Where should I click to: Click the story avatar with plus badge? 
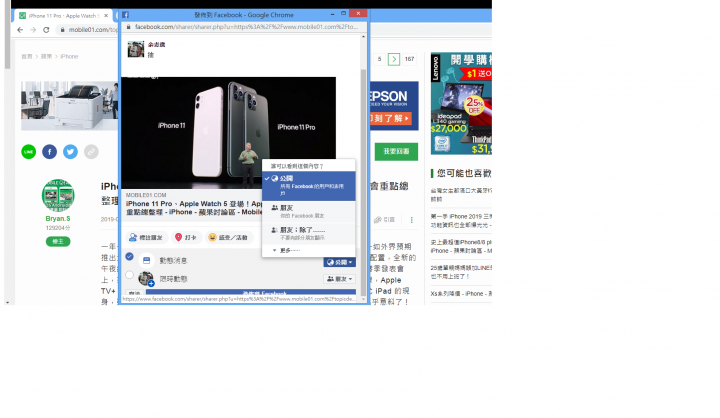[146, 278]
